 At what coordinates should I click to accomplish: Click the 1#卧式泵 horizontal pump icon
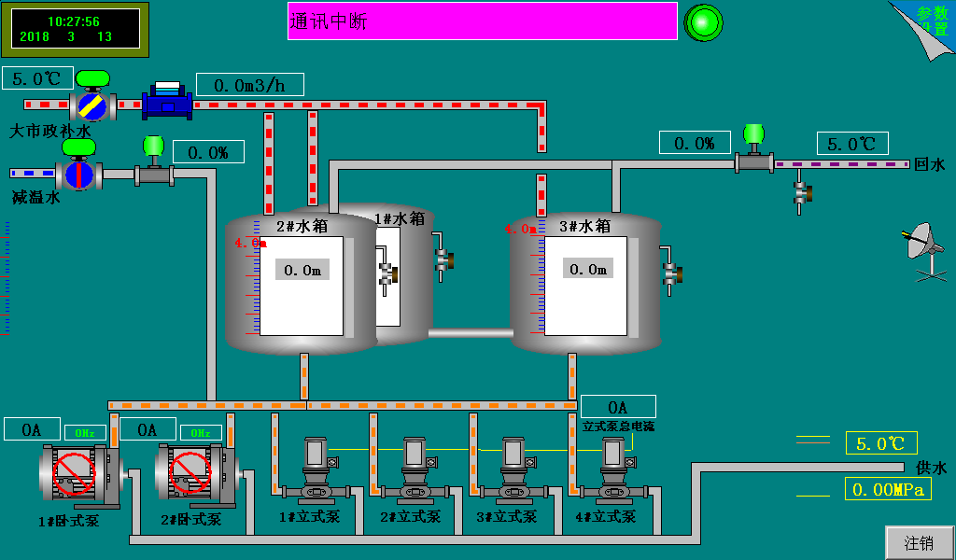click(75, 474)
